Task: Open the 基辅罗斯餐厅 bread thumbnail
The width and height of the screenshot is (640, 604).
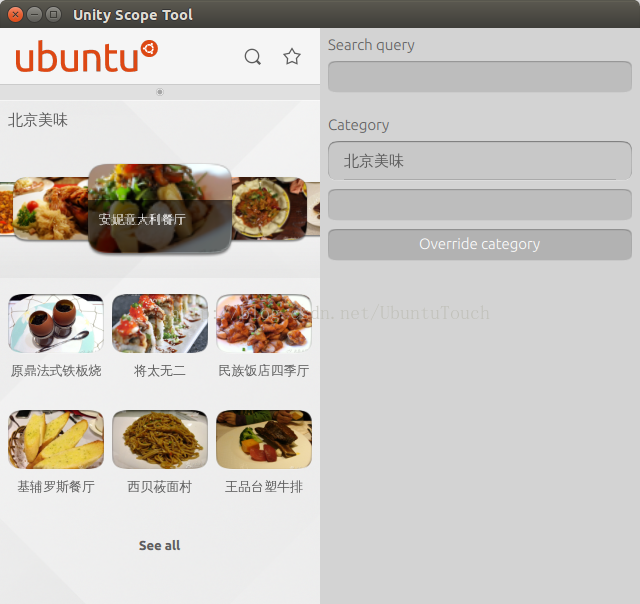Action: pyautogui.click(x=56, y=439)
